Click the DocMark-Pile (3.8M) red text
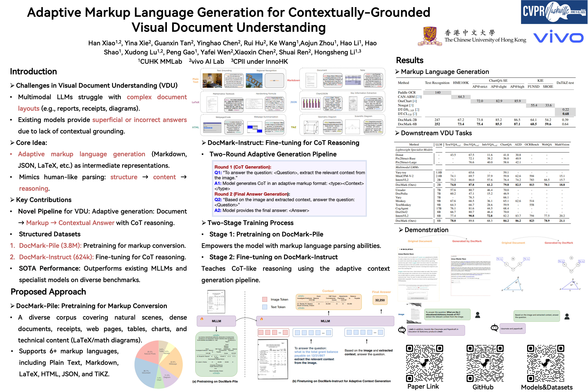 [x=50, y=245]
